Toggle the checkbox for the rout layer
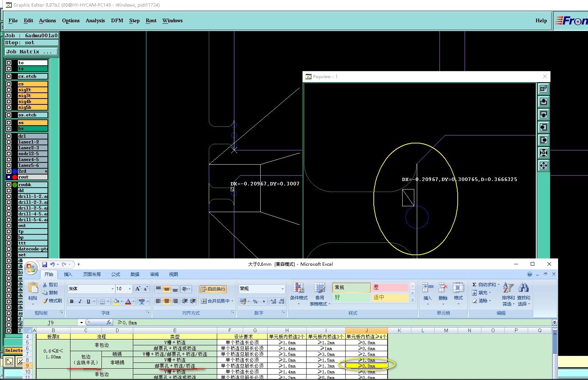This screenshot has height=380, width=588. click(9, 177)
